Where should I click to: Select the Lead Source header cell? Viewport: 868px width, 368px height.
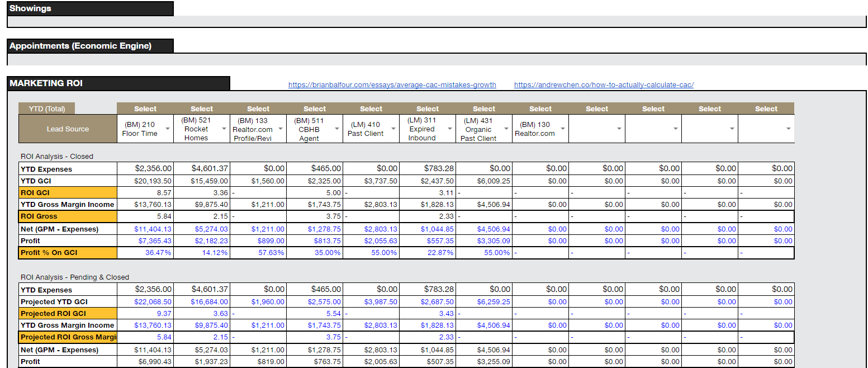pos(67,128)
